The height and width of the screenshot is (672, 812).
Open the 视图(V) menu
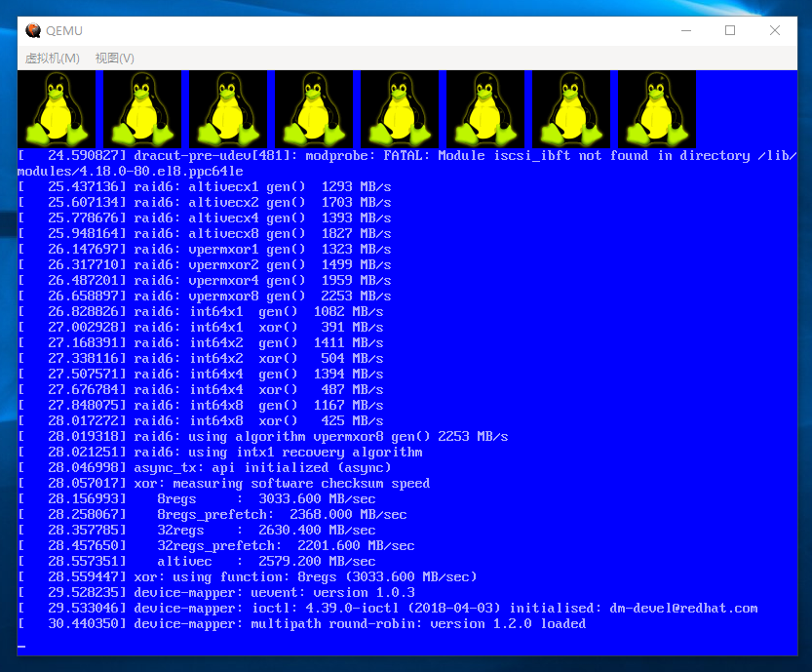[x=114, y=58]
